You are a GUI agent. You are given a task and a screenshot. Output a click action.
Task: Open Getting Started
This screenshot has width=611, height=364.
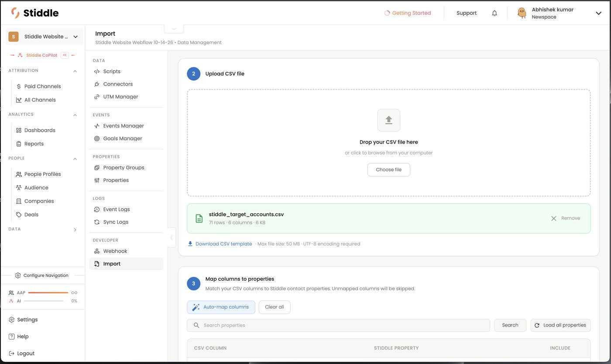tap(407, 13)
